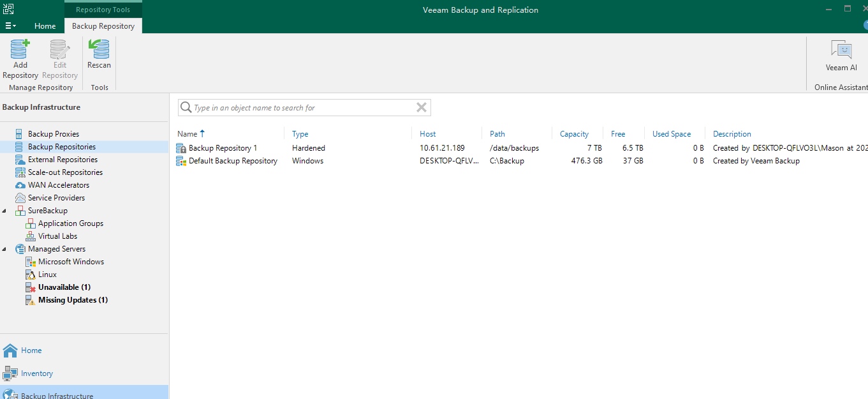868x399 pixels.
Task: Sort by the Capacity column header
Action: pos(574,134)
